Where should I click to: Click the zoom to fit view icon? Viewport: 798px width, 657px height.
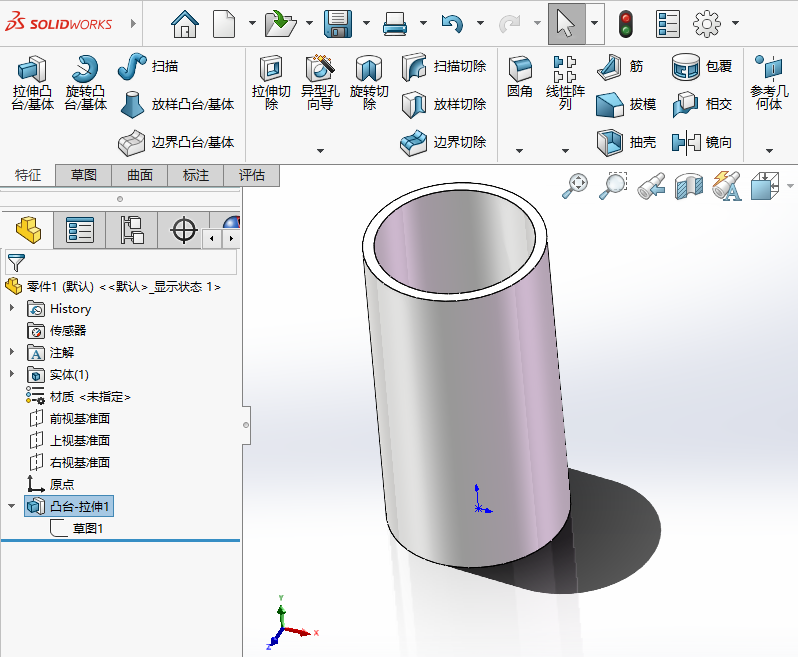click(x=575, y=184)
